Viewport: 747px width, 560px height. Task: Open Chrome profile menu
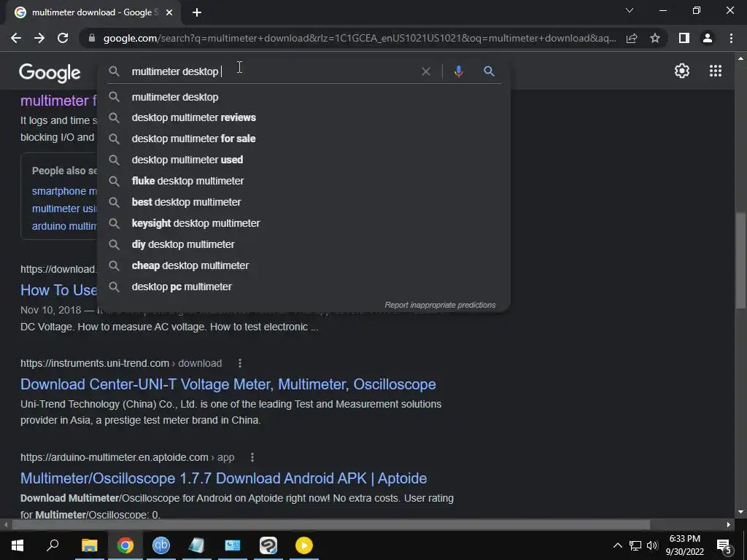coord(708,38)
